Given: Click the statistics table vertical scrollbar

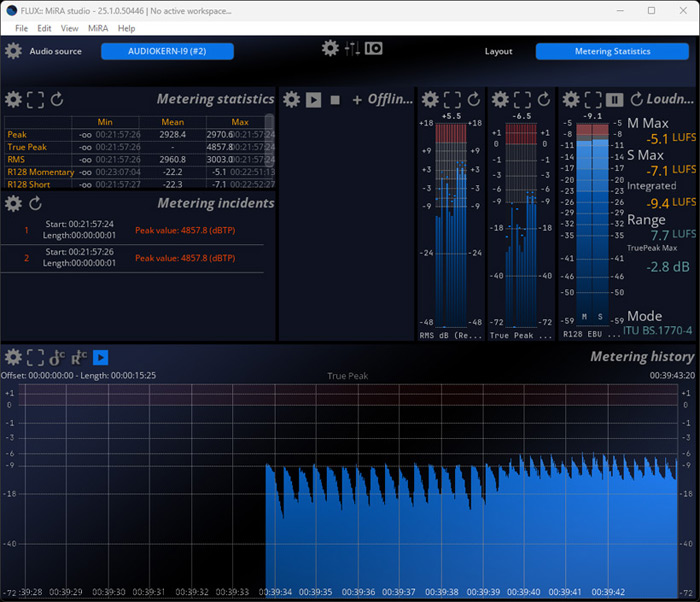Looking at the screenshot, I should (269, 140).
